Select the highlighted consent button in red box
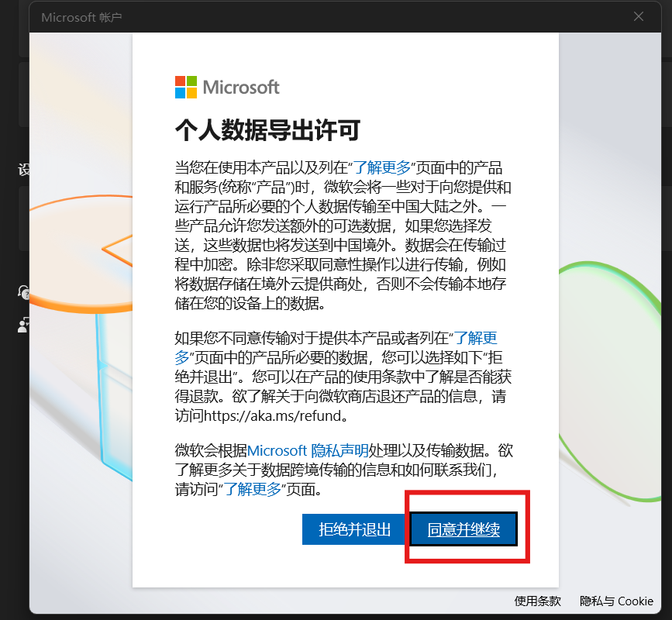The height and width of the screenshot is (620, 672). 463,529
